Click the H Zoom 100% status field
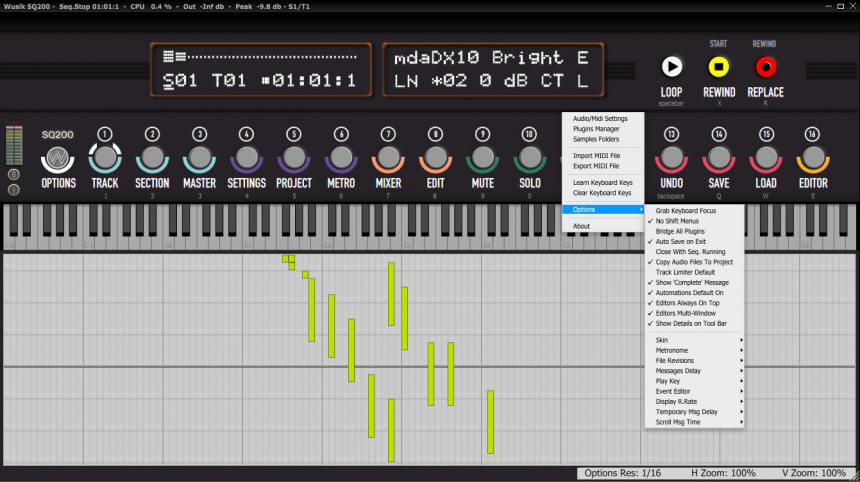Viewport: 860px width, 482px height. (x=723, y=473)
